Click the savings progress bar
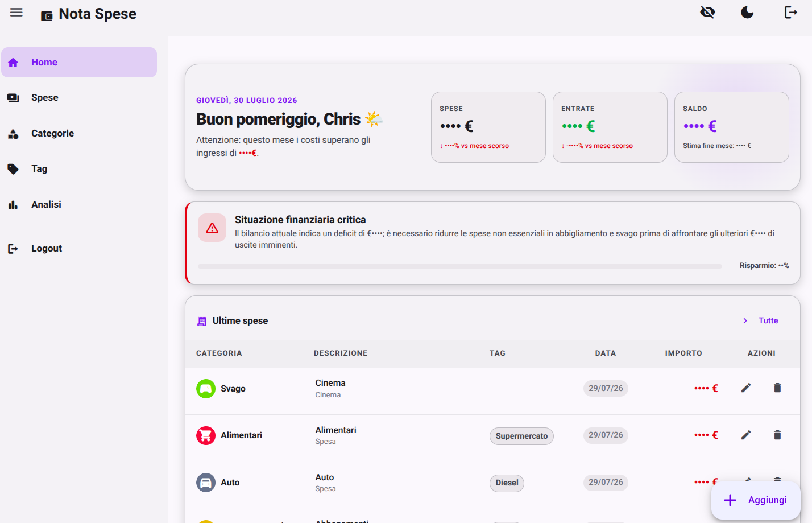 pyautogui.click(x=459, y=266)
